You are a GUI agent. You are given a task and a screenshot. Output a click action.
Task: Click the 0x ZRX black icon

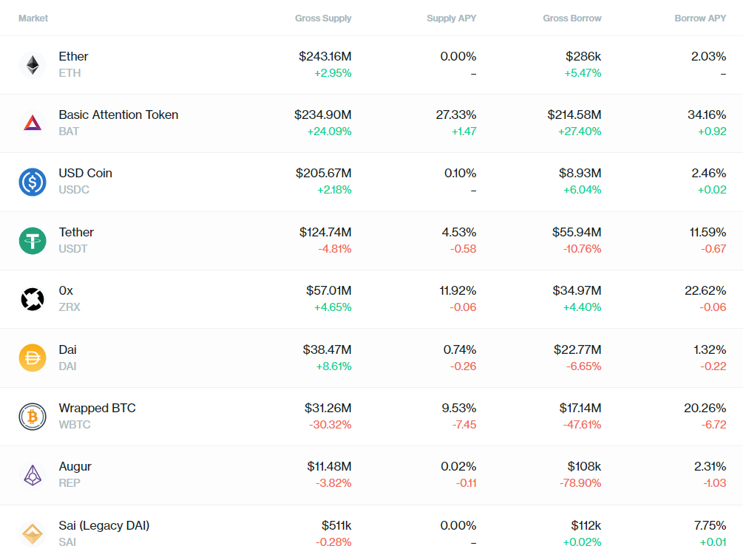33,299
